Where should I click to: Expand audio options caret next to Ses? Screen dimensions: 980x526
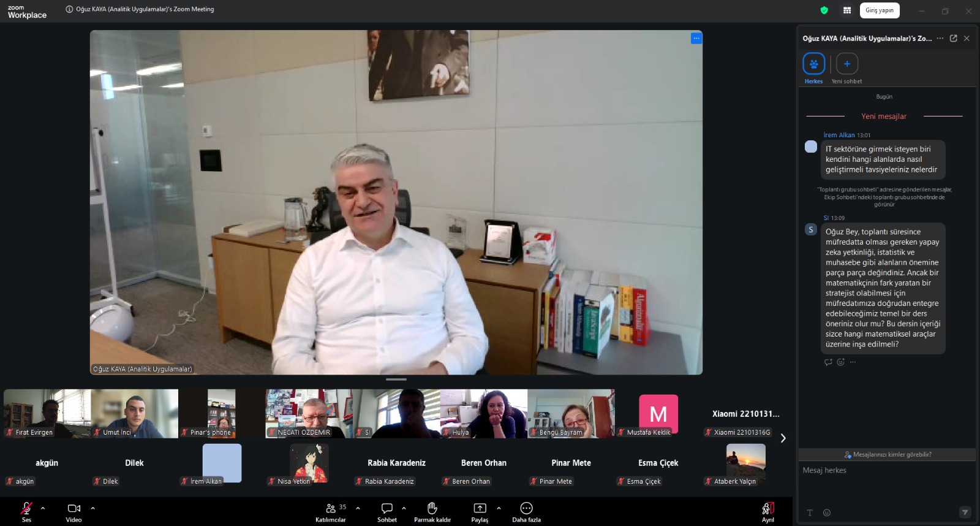click(x=43, y=508)
